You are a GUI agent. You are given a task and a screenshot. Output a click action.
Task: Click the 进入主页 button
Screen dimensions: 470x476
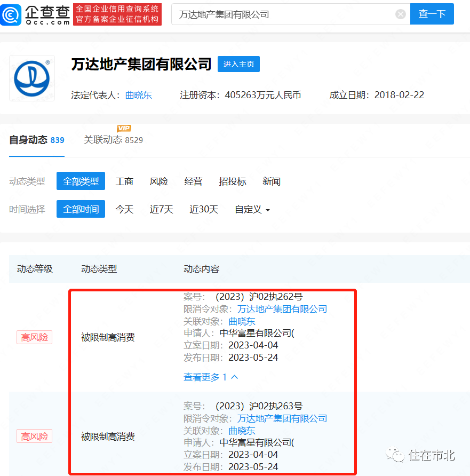tap(238, 64)
